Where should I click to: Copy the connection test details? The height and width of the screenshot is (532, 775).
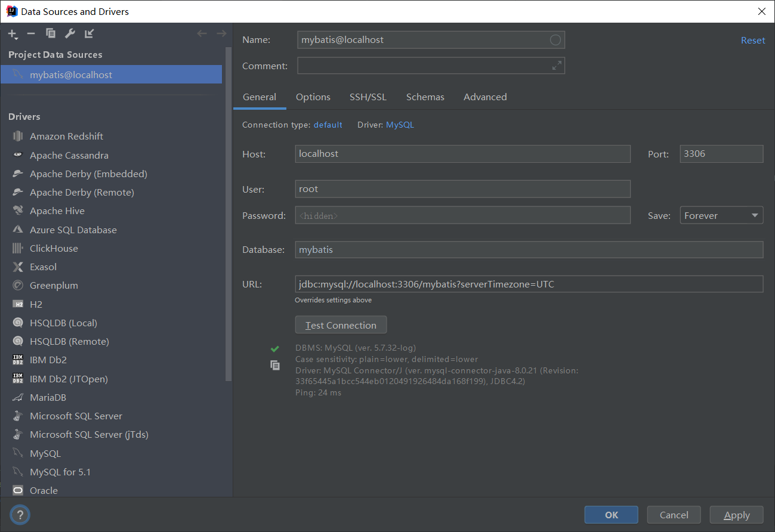point(275,364)
